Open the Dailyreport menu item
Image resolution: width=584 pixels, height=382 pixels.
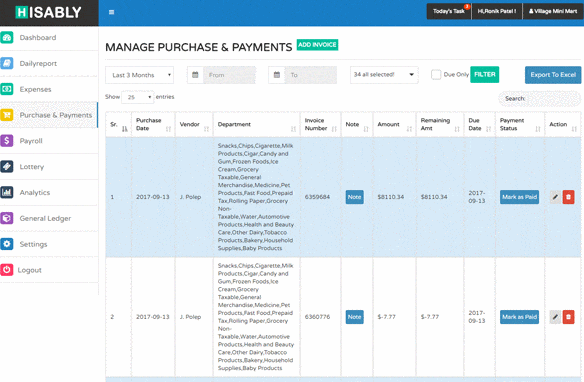click(x=48, y=63)
